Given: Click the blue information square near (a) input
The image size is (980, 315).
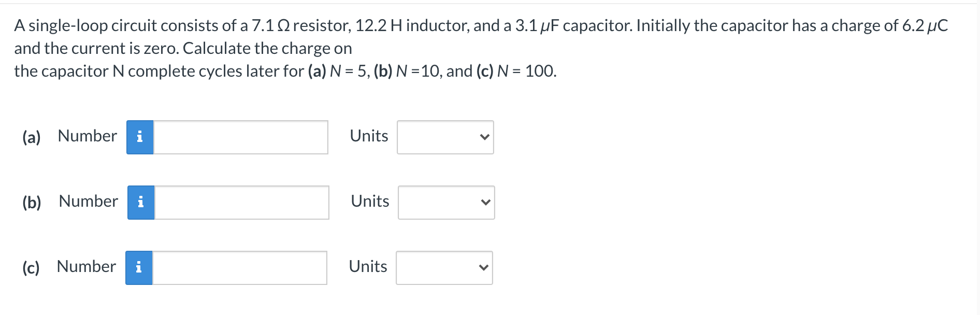Looking at the screenshot, I should click(139, 137).
